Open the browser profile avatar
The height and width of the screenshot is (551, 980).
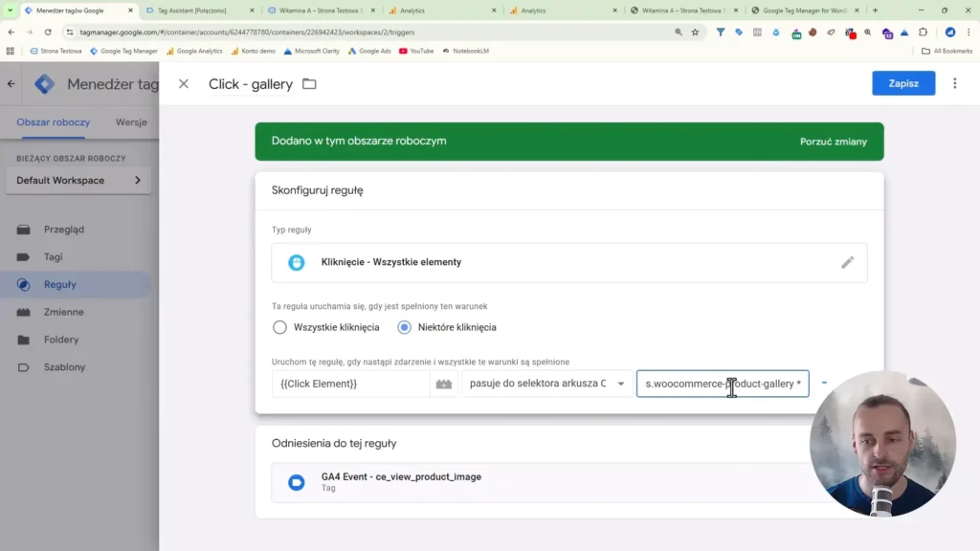(x=950, y=32)
